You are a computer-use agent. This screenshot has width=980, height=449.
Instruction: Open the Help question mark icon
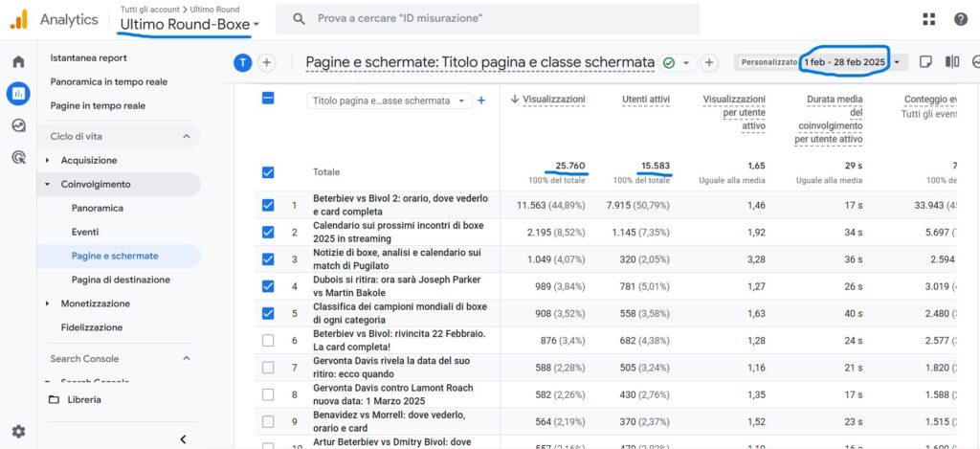click(x=960, y=19)
